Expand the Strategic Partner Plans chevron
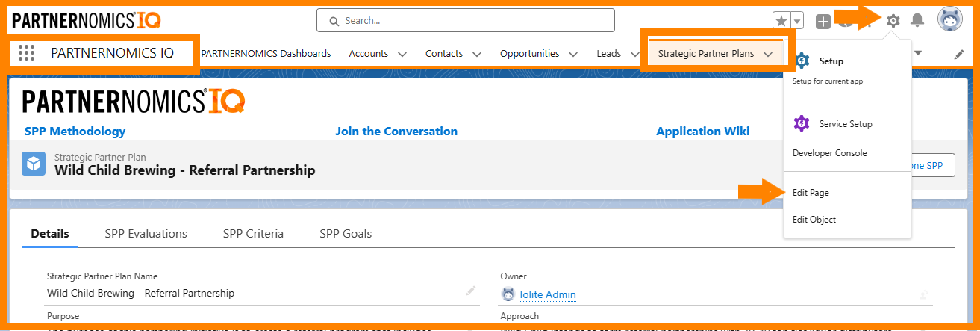The height and width of the screenshot is (331, 980). point(768,54)
